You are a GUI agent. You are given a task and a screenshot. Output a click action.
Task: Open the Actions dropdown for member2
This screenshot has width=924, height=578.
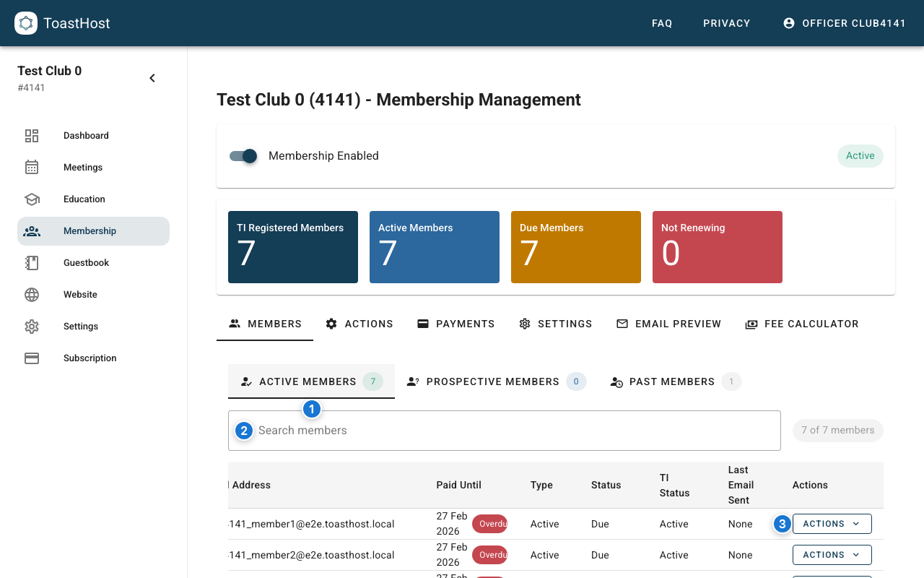coord(832,554)
